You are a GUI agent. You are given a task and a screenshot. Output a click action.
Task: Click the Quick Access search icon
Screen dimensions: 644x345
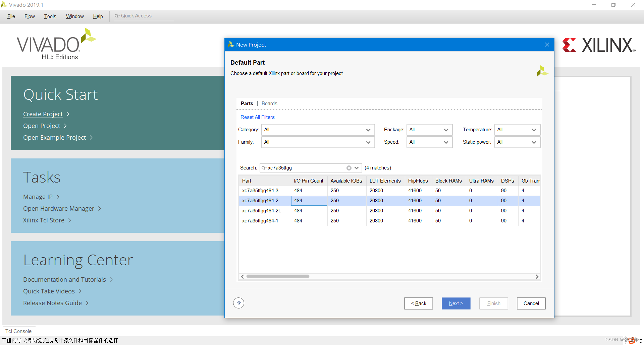117,16
